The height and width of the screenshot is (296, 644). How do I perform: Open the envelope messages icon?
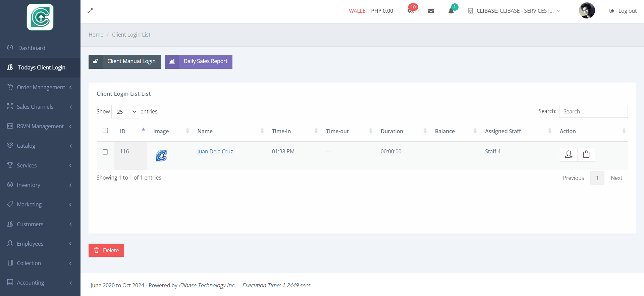click(x=431, y=11)
